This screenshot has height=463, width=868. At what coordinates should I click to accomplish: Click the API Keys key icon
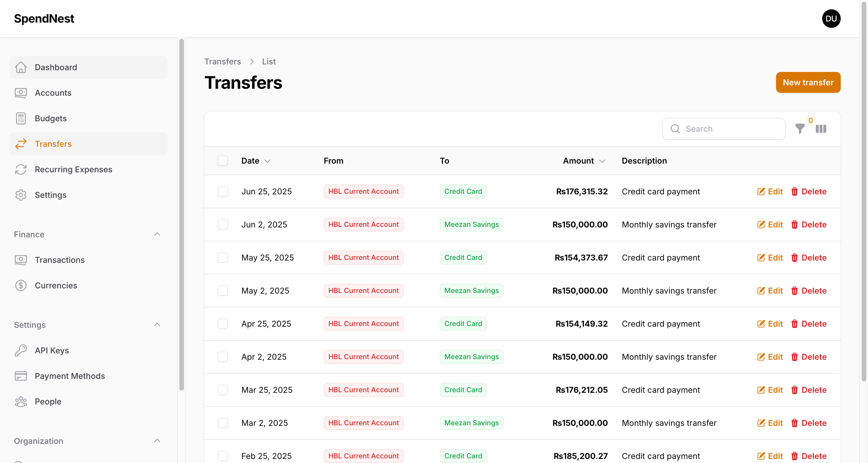click(21, 350)
